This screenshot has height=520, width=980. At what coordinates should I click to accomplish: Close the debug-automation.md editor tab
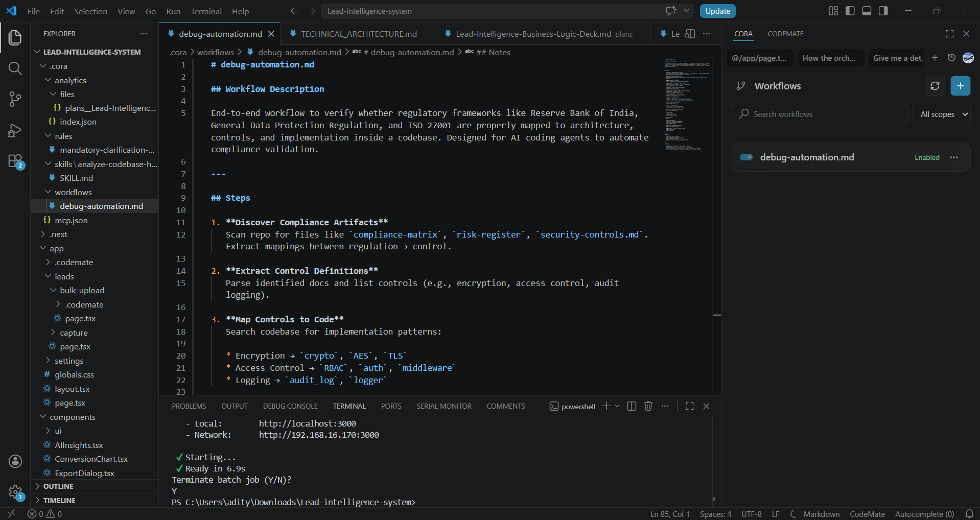tap(271, 34)
